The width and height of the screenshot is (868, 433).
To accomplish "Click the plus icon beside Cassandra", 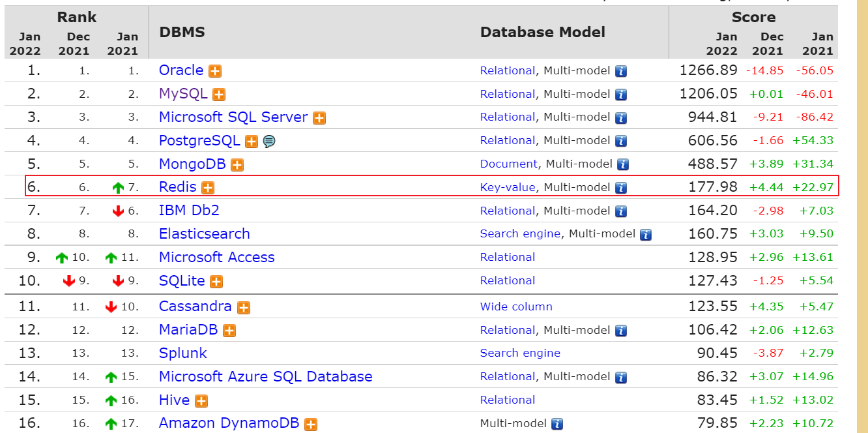I will tap(244, 307).
